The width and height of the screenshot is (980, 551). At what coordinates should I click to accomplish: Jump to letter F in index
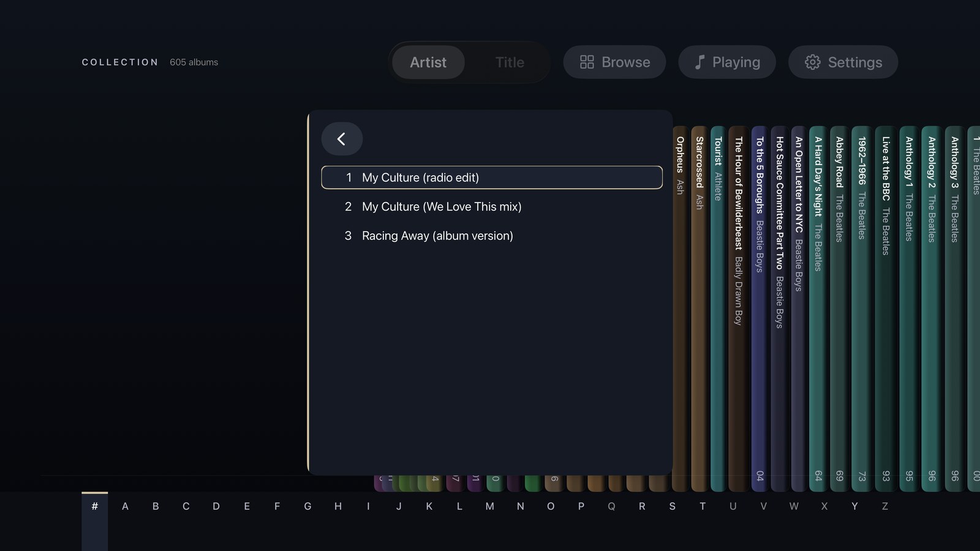(x=277, y=506)
